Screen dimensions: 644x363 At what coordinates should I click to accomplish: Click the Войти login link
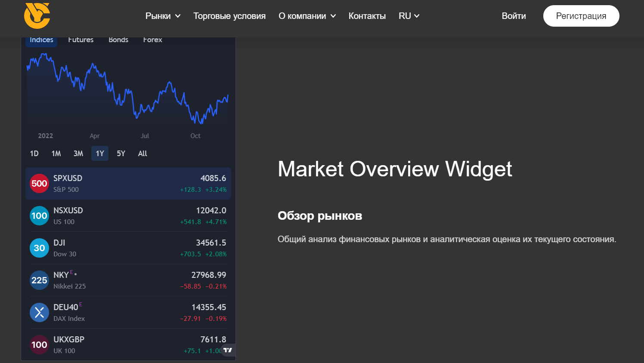514,16
